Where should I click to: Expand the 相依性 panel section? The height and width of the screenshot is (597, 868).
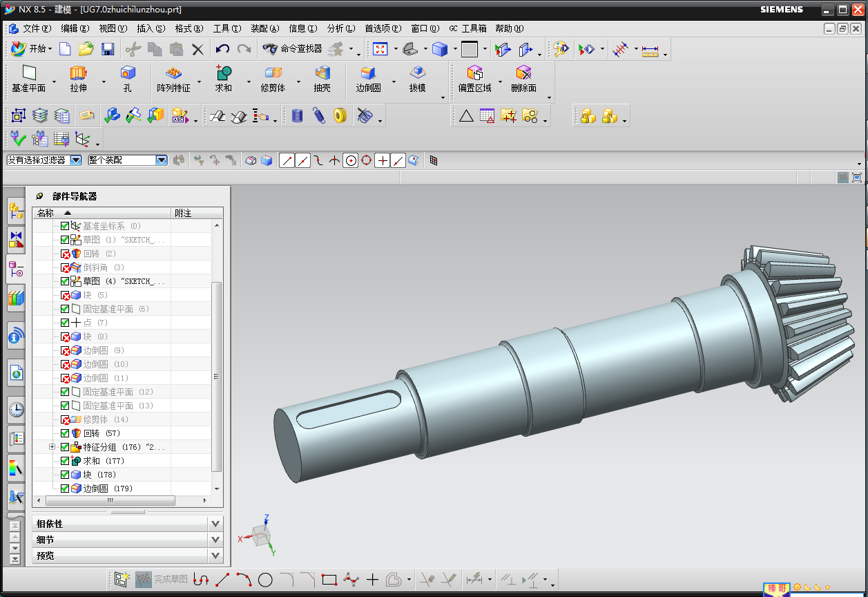tap(215, 524)
